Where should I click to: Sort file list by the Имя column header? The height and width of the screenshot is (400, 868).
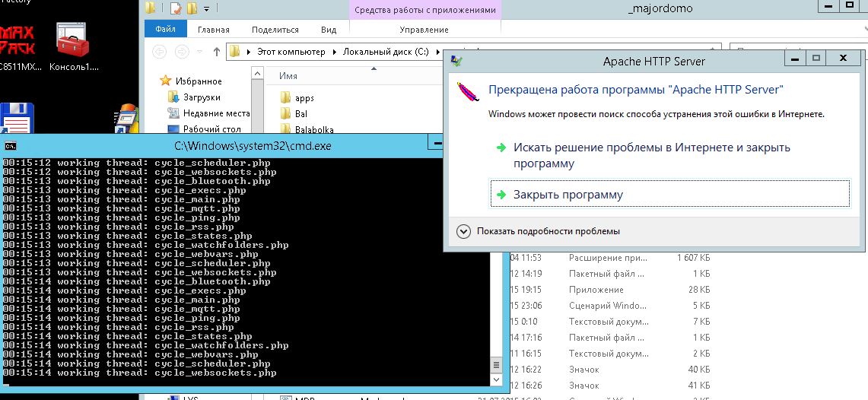pyautogui.click(x=288, y=76)
